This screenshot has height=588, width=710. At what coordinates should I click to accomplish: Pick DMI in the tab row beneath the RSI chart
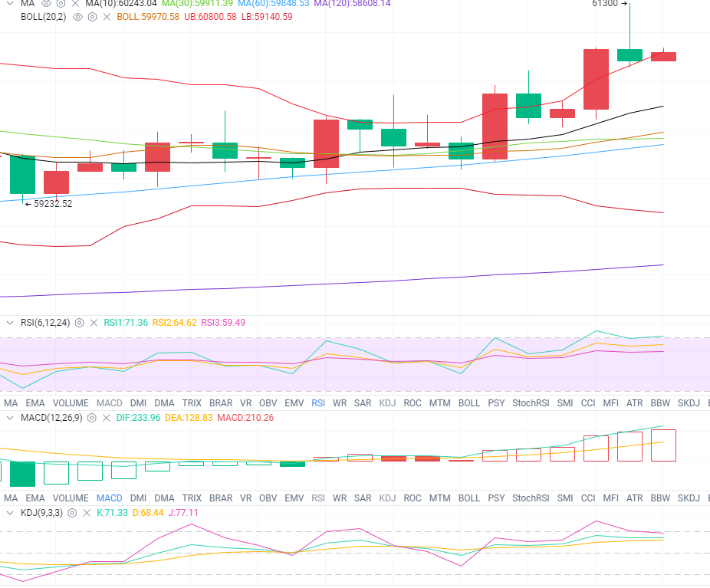point(138,403)
